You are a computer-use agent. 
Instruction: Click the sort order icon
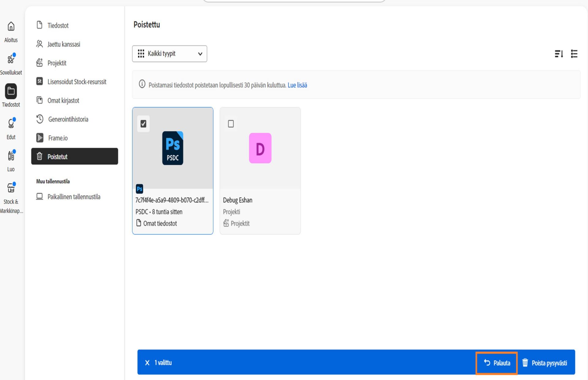pyautogui.click(x=559, y=54)
